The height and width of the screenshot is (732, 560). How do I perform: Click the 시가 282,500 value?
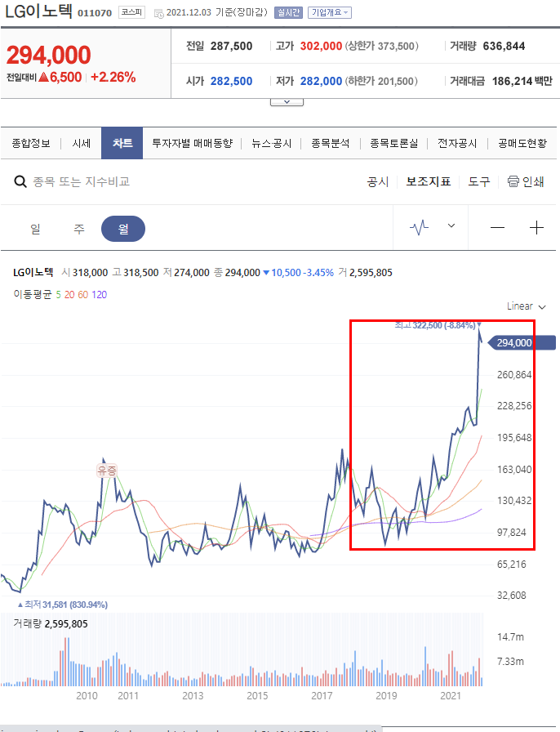coord(231,81)
